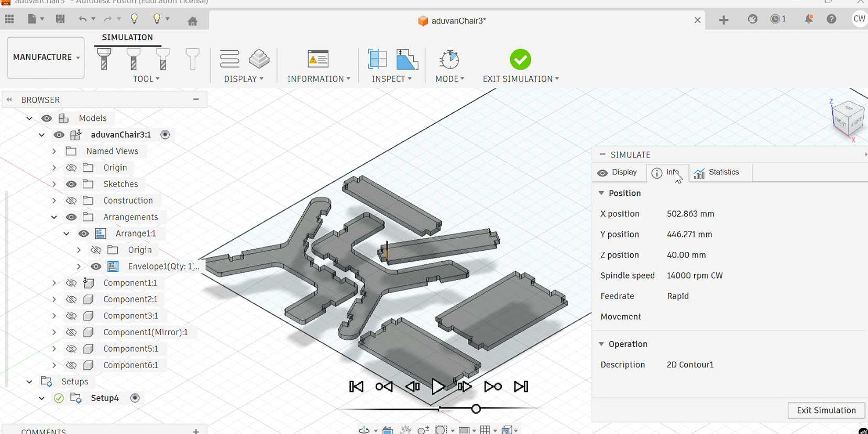Toggle visibility of the Models node
The height and width of the screenshot is (434, 868).
tap(47, 118)
